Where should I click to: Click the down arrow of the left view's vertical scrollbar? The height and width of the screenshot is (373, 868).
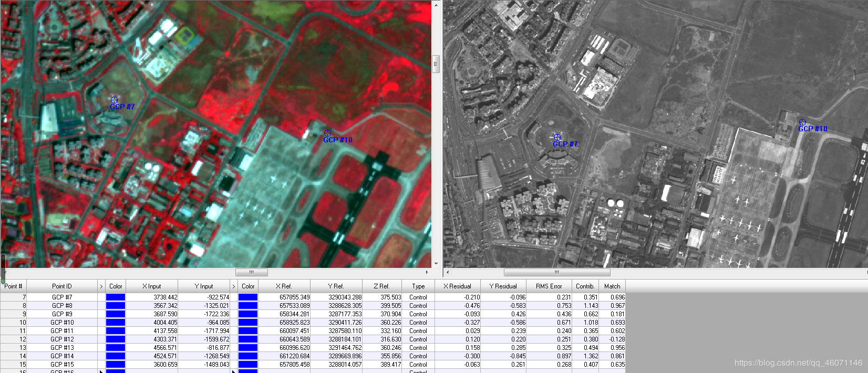[436, 264]
